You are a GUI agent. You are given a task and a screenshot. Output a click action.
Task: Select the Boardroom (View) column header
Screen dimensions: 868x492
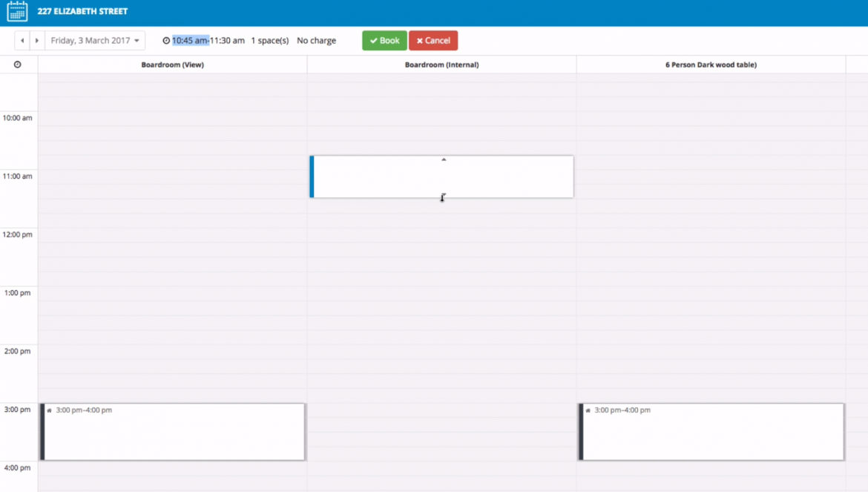[x=172, y=65]
